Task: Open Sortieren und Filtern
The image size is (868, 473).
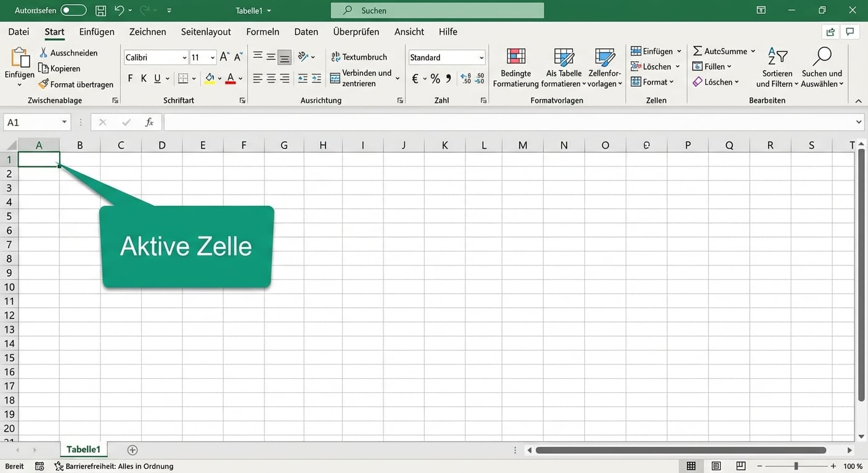Action: [777, 68]
